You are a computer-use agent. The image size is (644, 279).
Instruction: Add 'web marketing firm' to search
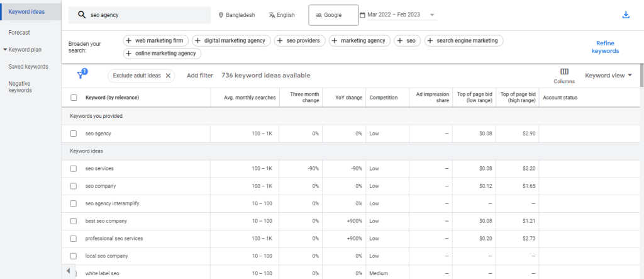coord(156,41)
